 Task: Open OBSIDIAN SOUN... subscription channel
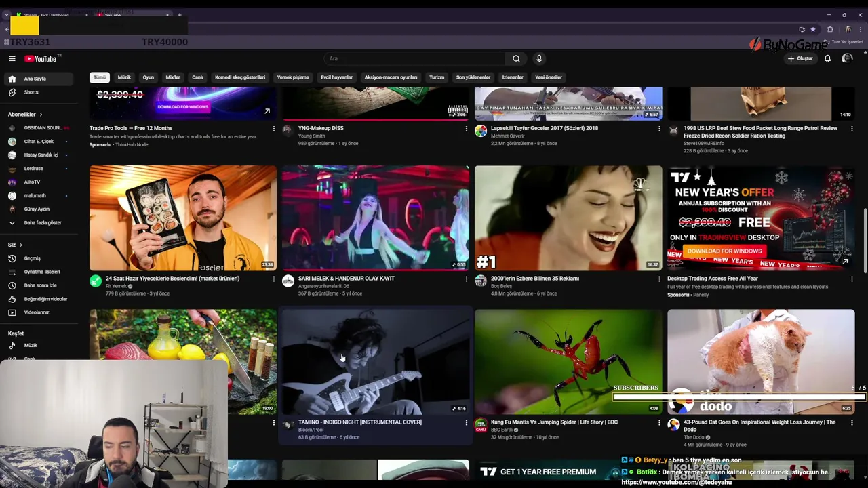coord(37,128)
